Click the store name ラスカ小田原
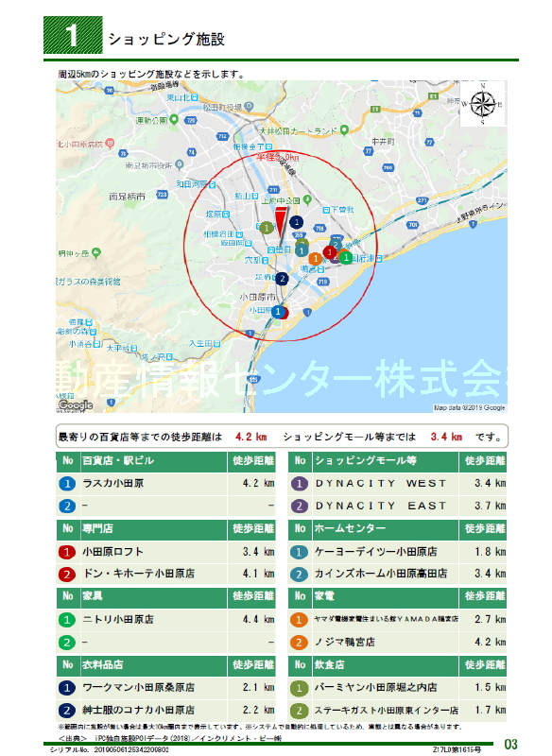The height and width of the screenshot is (756, 552). [x=113, y=484]
